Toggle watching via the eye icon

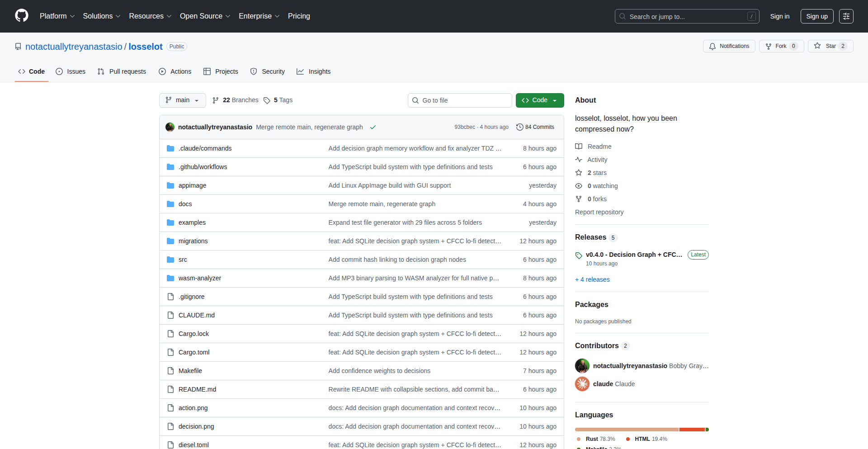(579, 186)
